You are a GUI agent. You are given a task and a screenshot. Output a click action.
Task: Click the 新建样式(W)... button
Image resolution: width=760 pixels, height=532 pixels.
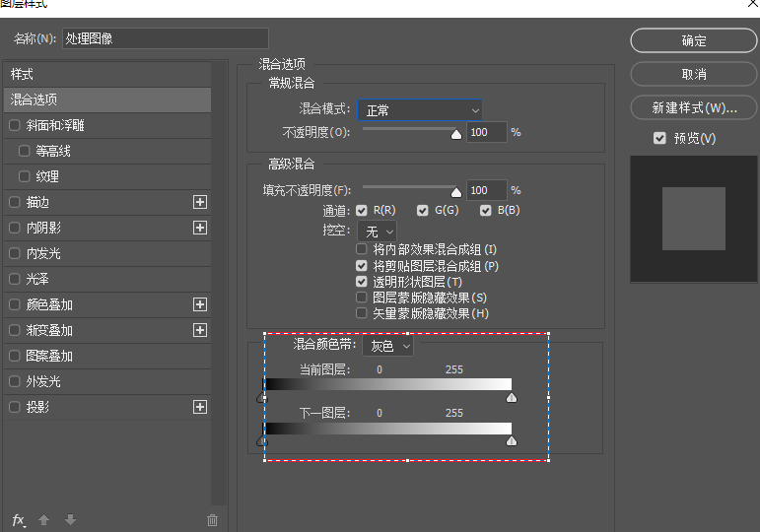693,107
